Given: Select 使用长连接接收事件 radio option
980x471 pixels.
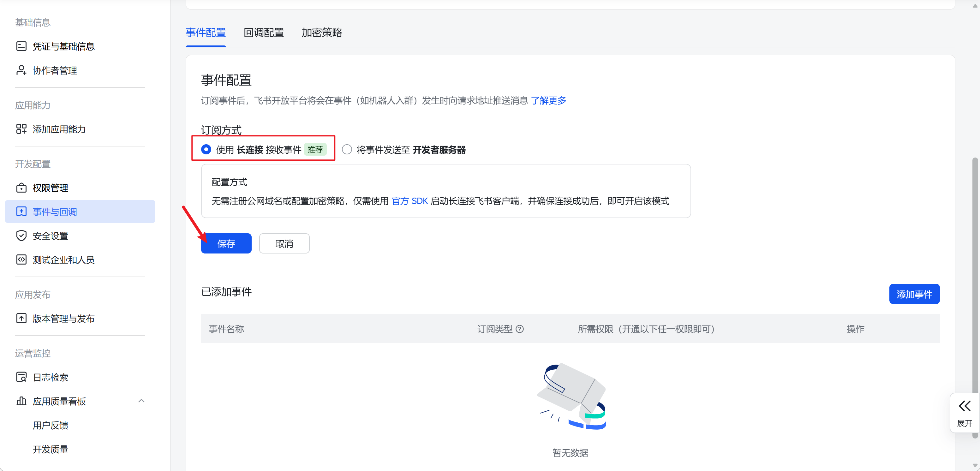Looking at the screenshot, I should click(206, 150).
